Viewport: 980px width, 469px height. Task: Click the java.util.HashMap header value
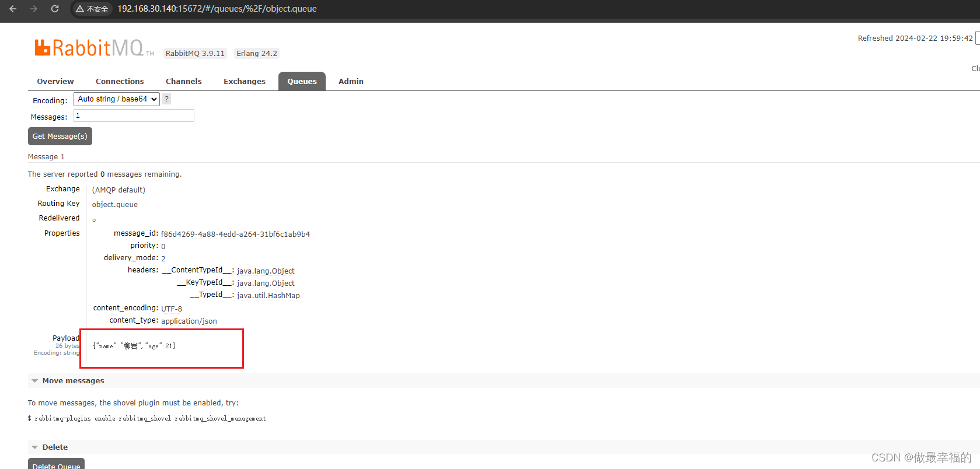tap(268, 296)
